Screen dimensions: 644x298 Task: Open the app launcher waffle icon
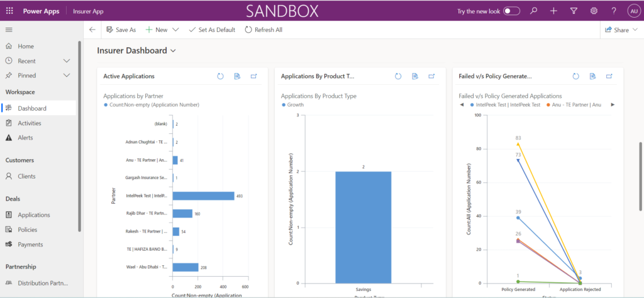click(9, 11)
